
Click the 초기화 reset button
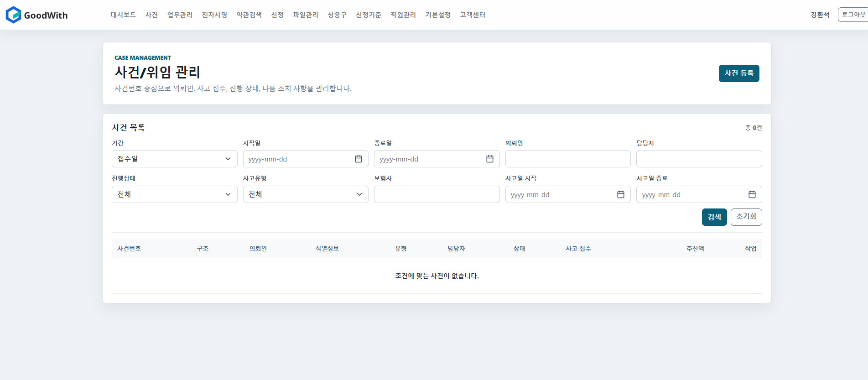[x=746, y=217]
